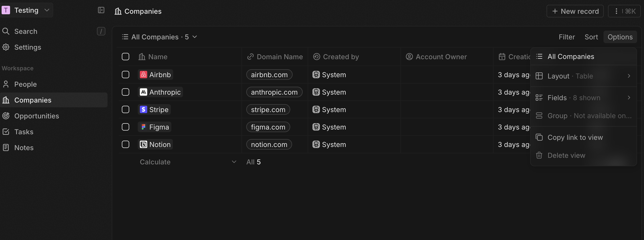Click the Stripe logo icon

click(x=143, y=109)
